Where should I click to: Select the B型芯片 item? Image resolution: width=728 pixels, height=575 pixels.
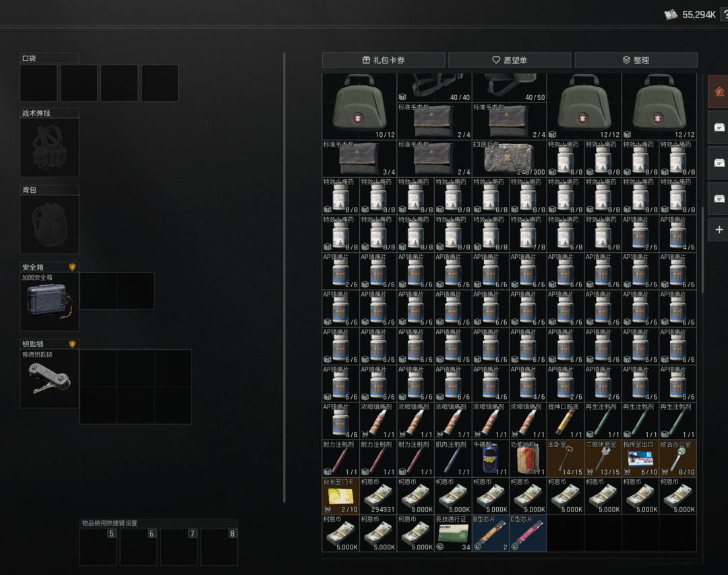click(x=490, y=533)
